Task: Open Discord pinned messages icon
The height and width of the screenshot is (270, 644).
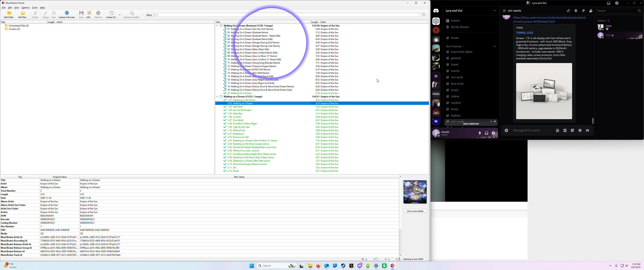Action: tap(583, 11)
